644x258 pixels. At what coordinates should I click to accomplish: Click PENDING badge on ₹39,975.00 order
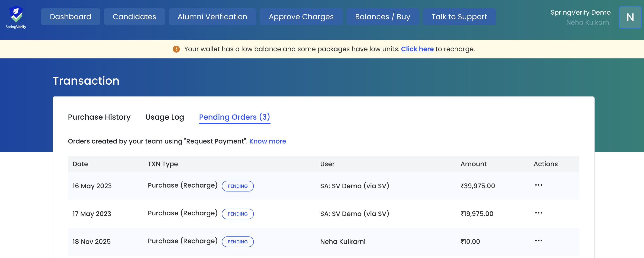[x=238, y=186]
